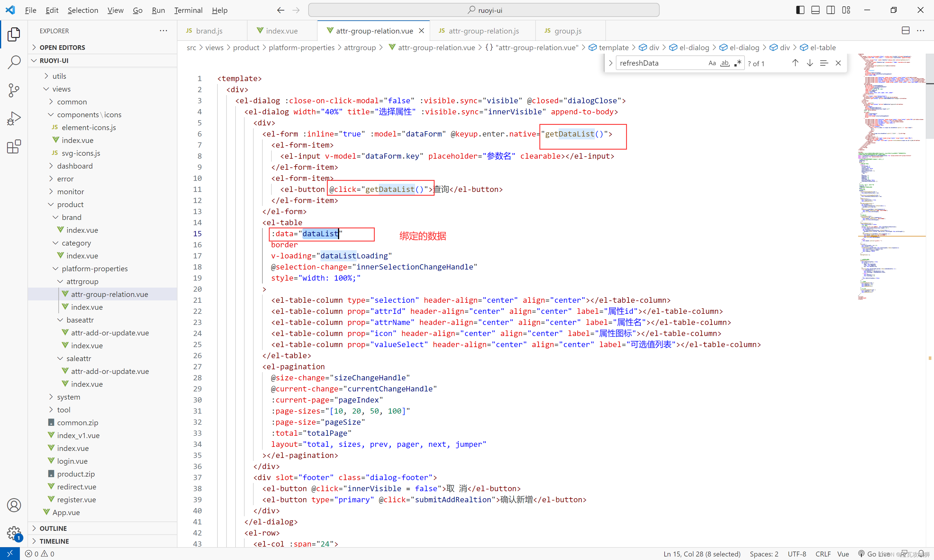The height and width of the screenshot is (560, 934).
Task: Collapse the baseattr folder
Action: pos(103,320)
